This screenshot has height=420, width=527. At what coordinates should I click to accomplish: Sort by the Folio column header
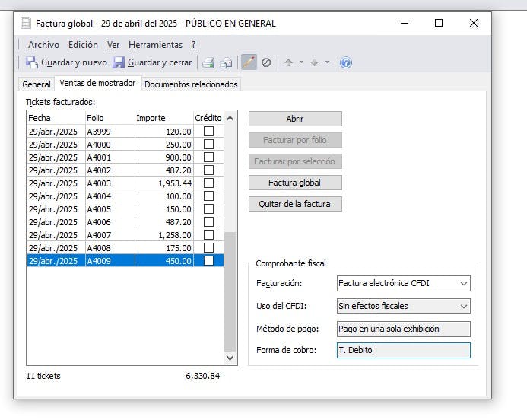pyautogui.click(x=110, y=118)
